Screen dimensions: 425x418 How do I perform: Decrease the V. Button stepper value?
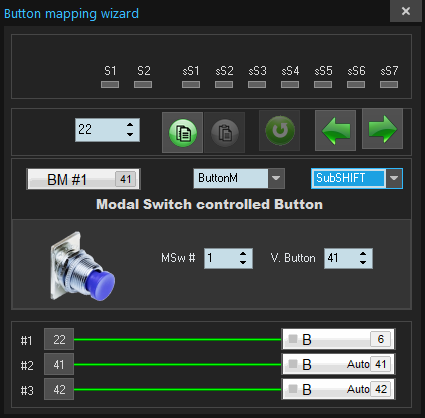tap(363, 263)
